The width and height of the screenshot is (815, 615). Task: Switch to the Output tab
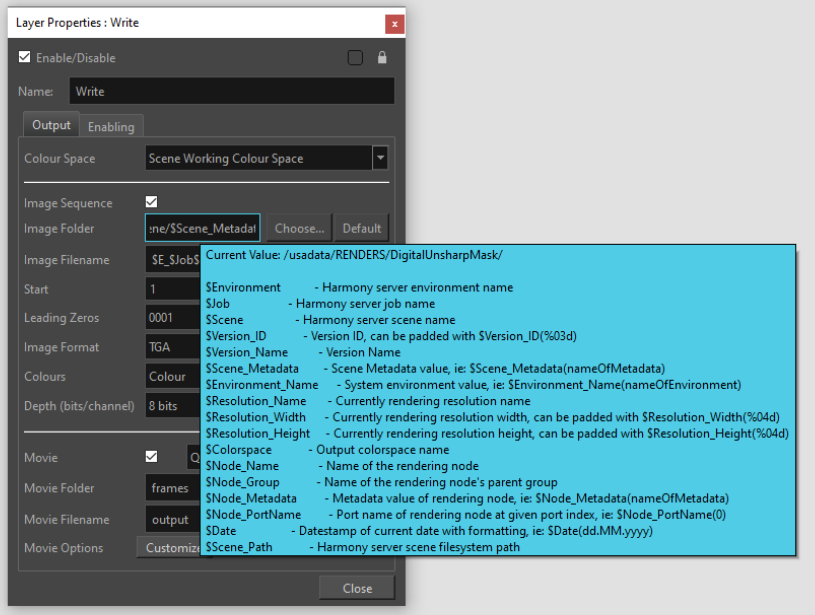[x=51, y=125]
